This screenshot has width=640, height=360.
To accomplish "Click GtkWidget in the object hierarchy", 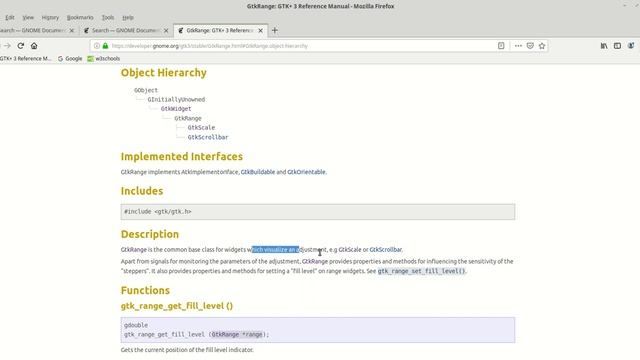I will coord(176,109).
